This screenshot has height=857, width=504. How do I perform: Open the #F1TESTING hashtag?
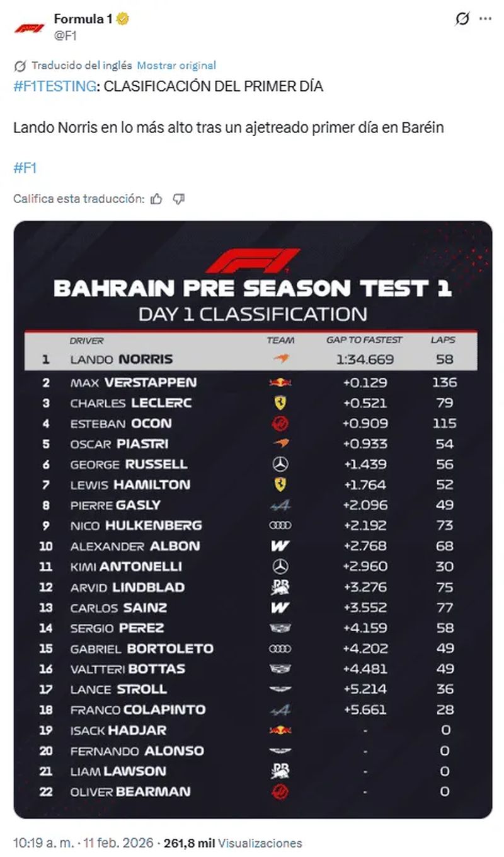55,86
